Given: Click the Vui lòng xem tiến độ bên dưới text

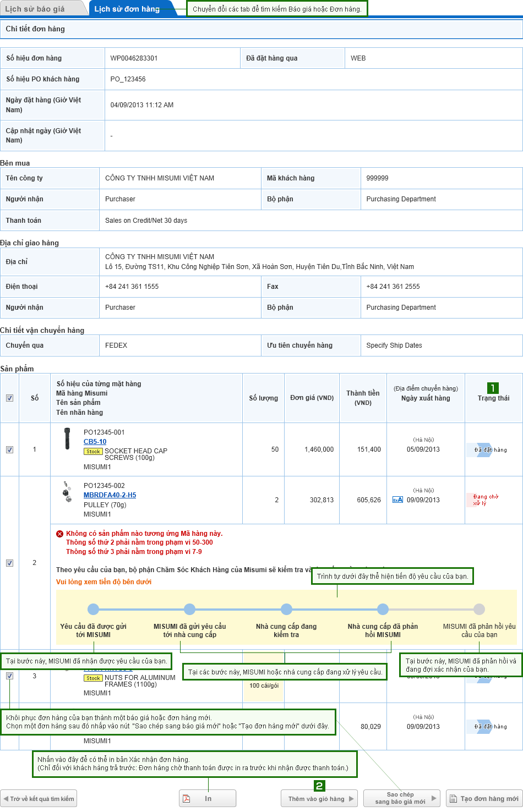Looking at the screenshot, I should click(103, 582).
